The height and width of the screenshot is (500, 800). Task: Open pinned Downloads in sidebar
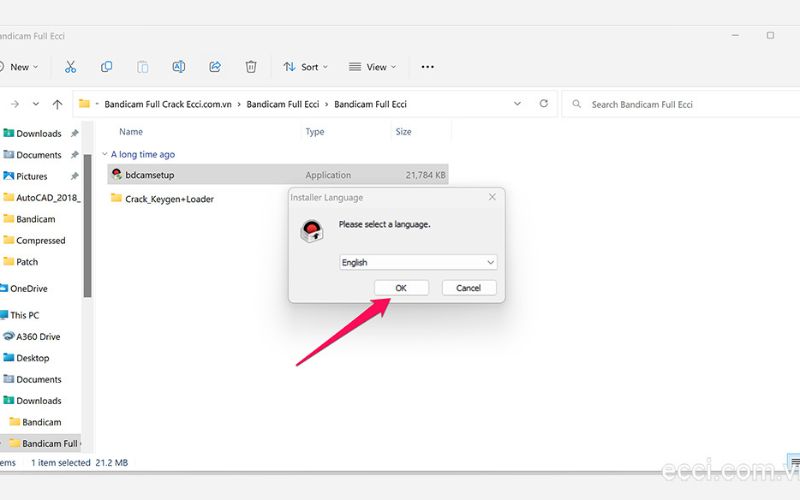coord(39,134)
